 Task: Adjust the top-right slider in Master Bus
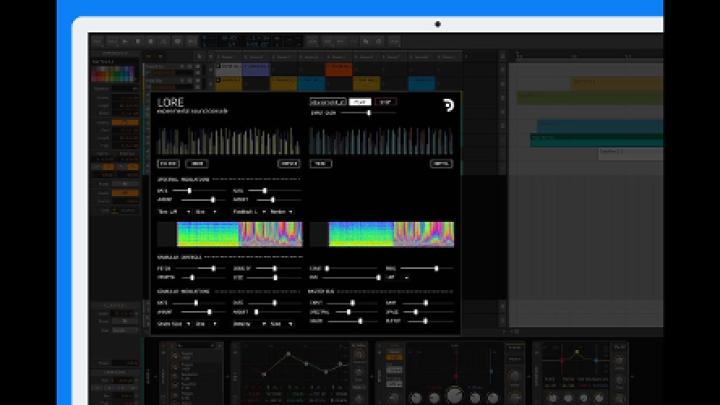[428, 303]
